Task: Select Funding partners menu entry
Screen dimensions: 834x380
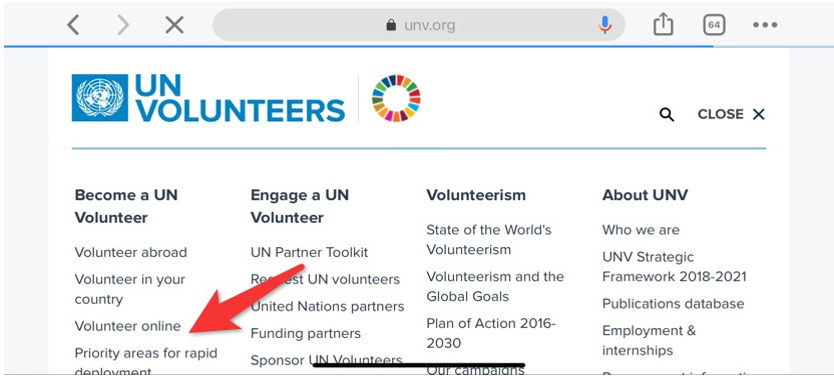Action: 305,334
